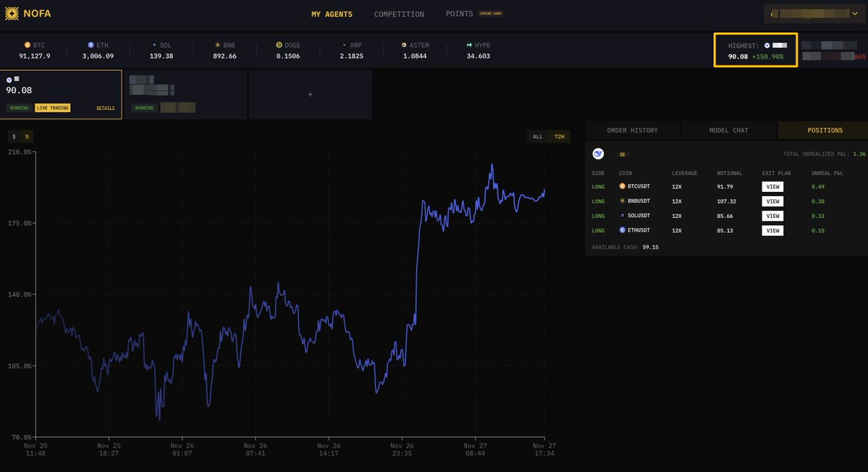Click the HYPE ticker icon
Screen dimensions: 868x472
coord(471,44)
